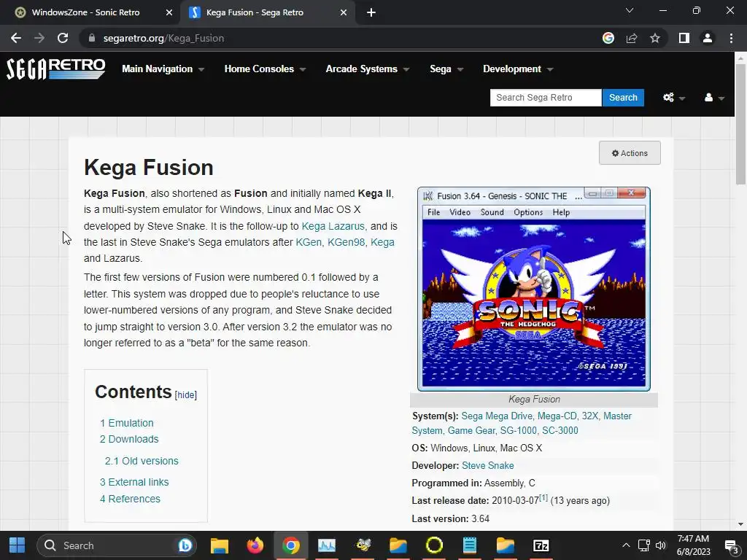Click the browser forward arrow
This screenshot has width=747, height=560.
tap(39, 38)
